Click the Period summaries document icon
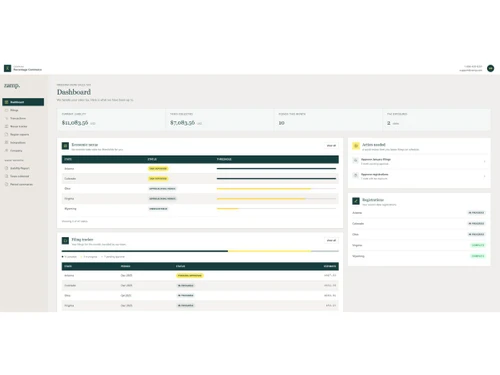This screenshot has width=500, height=375. point(6,184)
